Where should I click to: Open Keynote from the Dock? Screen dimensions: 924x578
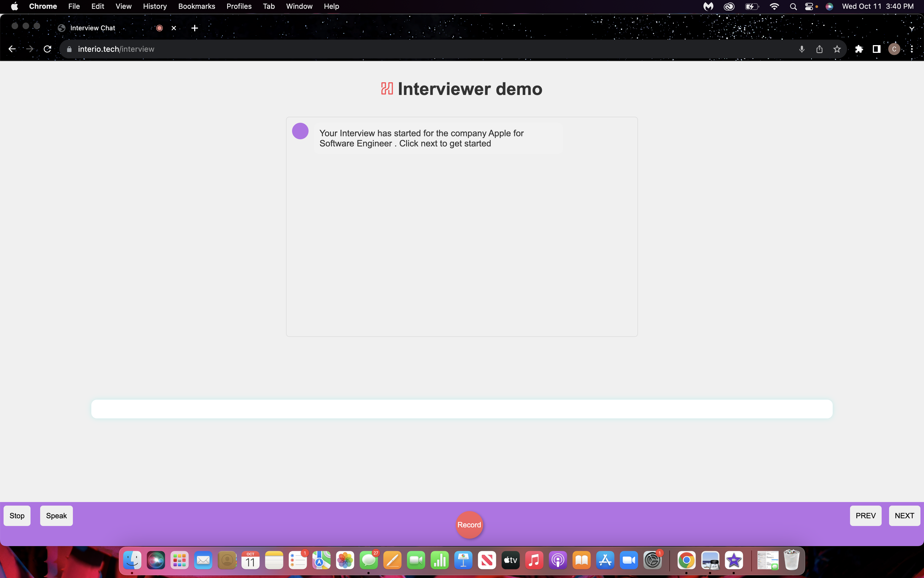click(463, 560)
